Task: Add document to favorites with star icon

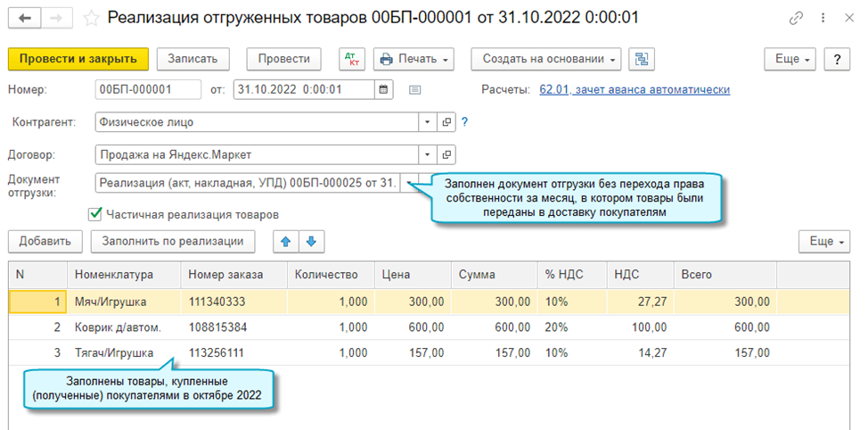Action: click(x=92, y=18)
